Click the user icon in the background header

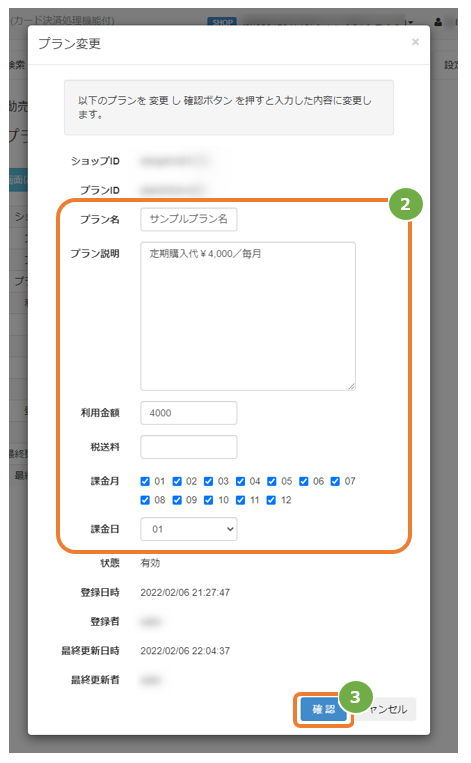438,22
